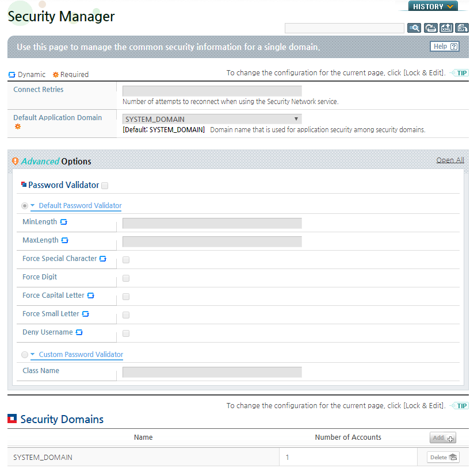Click the rightmost toolbar icon after XML export
This screenshot has height=476, width=470.
tap(462, 28)
